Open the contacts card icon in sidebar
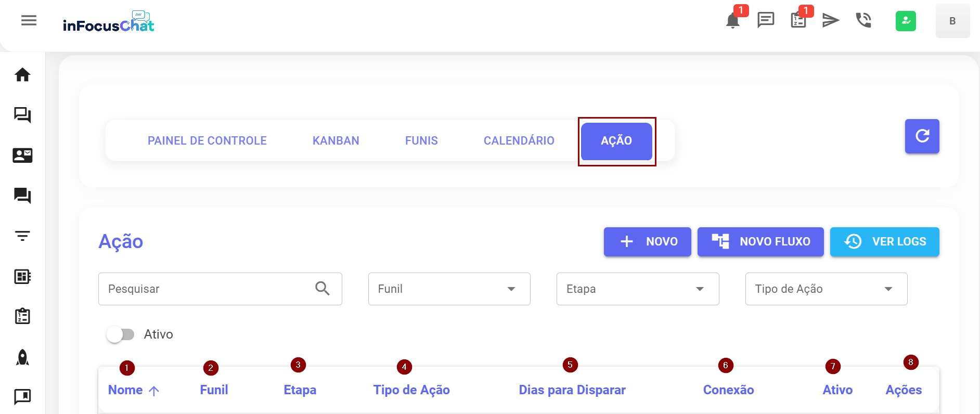980x414 pixels. click(x=22, y=155)
